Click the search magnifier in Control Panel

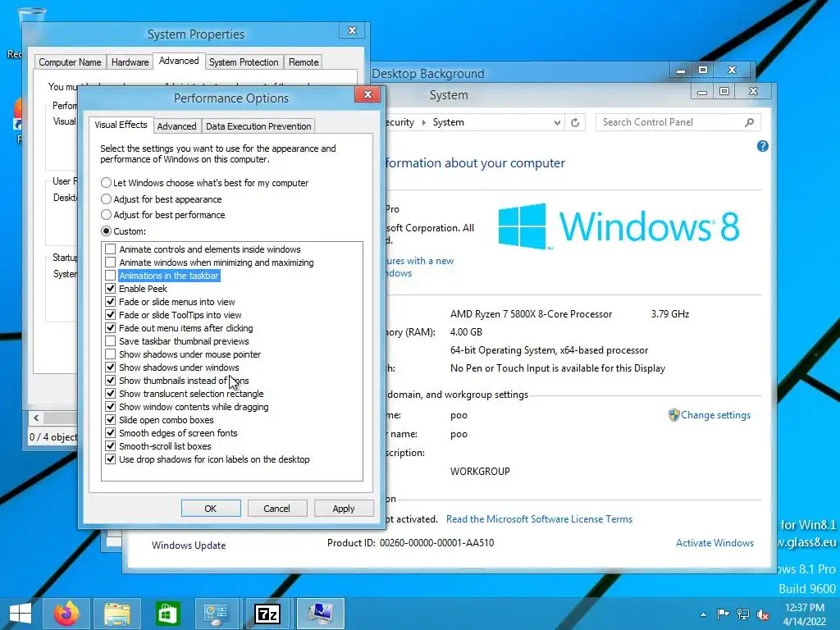coord(749,123)
